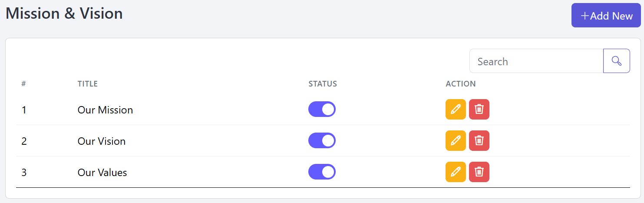Focus the Search input field

536,61
